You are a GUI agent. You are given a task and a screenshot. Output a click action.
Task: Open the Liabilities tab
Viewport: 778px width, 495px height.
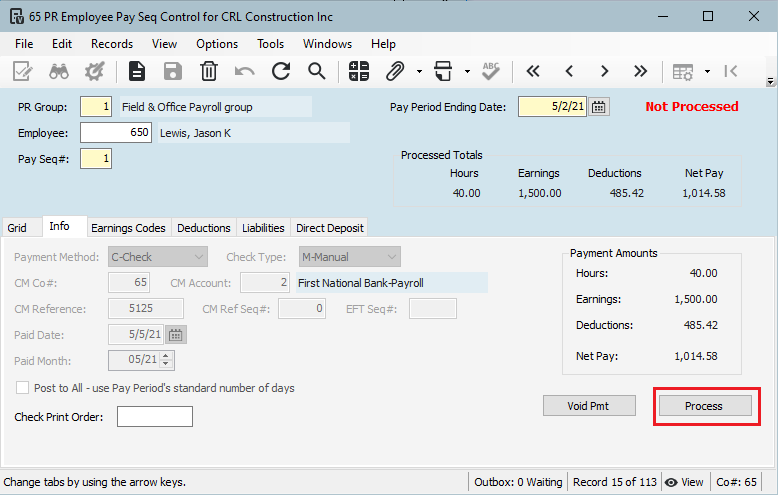[x=263, y=228]
